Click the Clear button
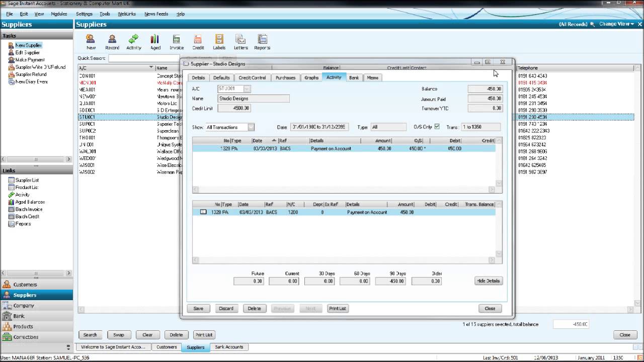644x362 pixels. click(x=147, y=334)
